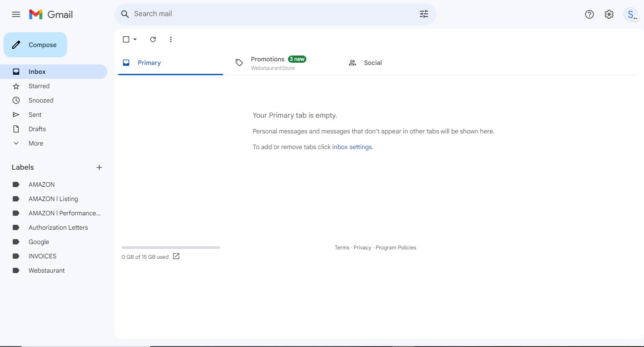Open the AMAZON l Performance label
The height and width of the screenshot is (347, 644).
[x=54, y=213]
